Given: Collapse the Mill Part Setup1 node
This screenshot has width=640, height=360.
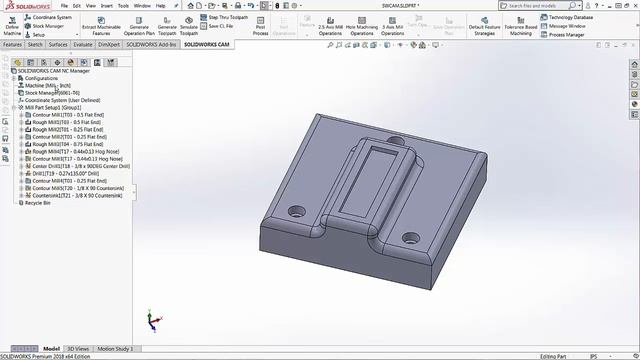Looking at the screenshot, I should point(14,107).
